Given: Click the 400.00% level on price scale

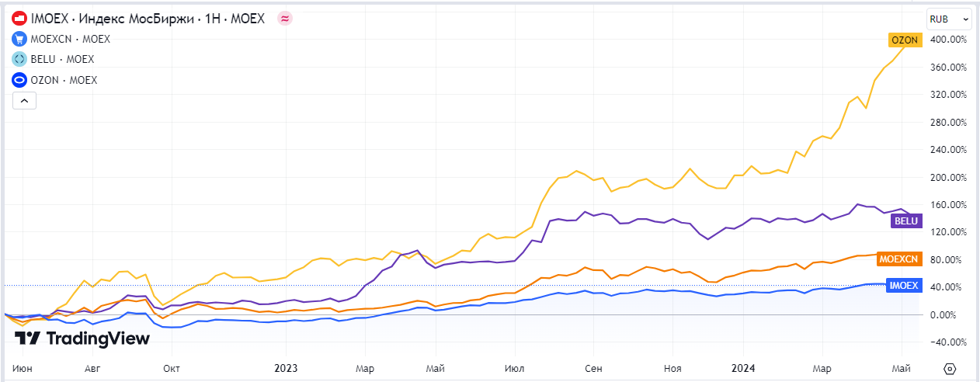Looking at the screenshot, I should [x=948, y=40].
